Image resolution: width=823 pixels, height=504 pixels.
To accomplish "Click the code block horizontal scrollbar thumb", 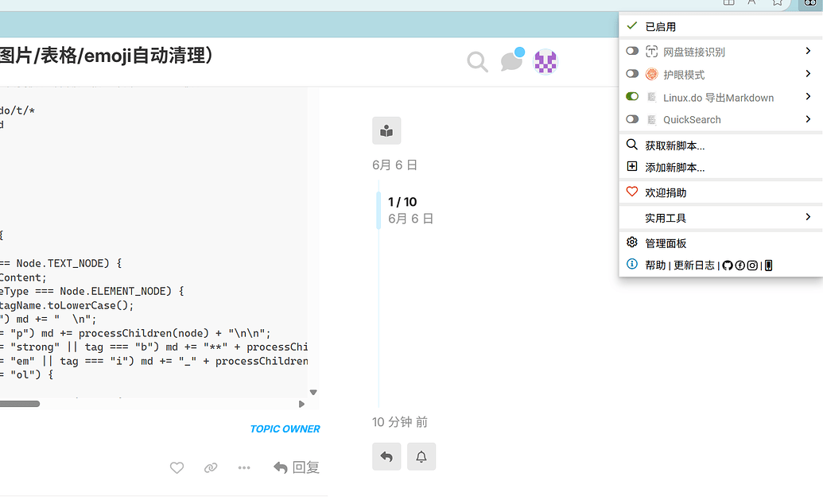I will [19, 404].
